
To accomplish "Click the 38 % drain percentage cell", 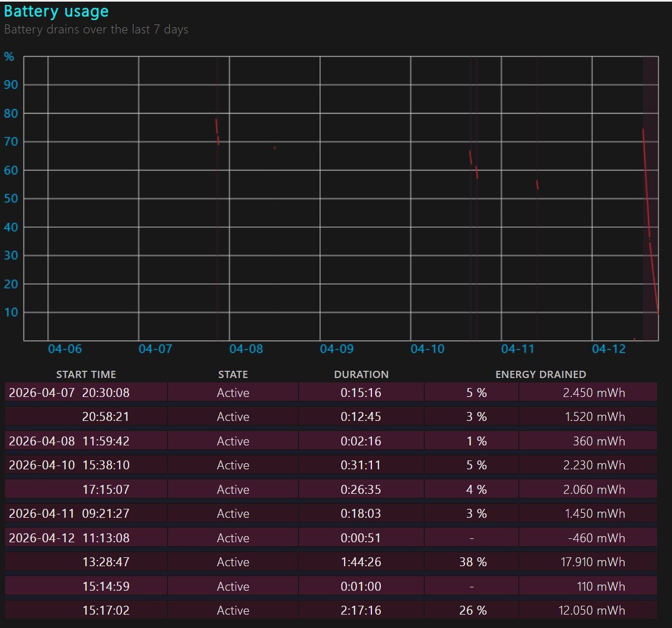I will tap(472, 562).
